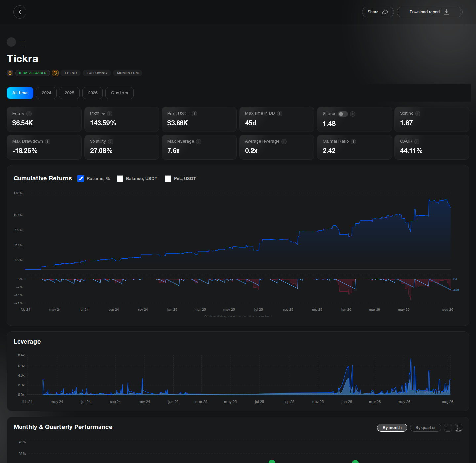The height and width of the screenshot is (463, 476).
Task: Select the FOLLOWING tag
Action: (97, 73)
